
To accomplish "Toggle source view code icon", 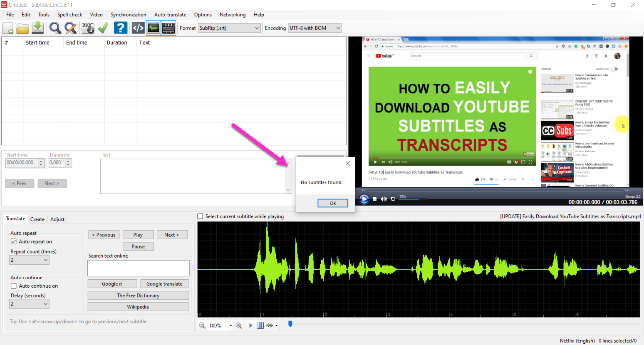I will (x=138, y=28).
